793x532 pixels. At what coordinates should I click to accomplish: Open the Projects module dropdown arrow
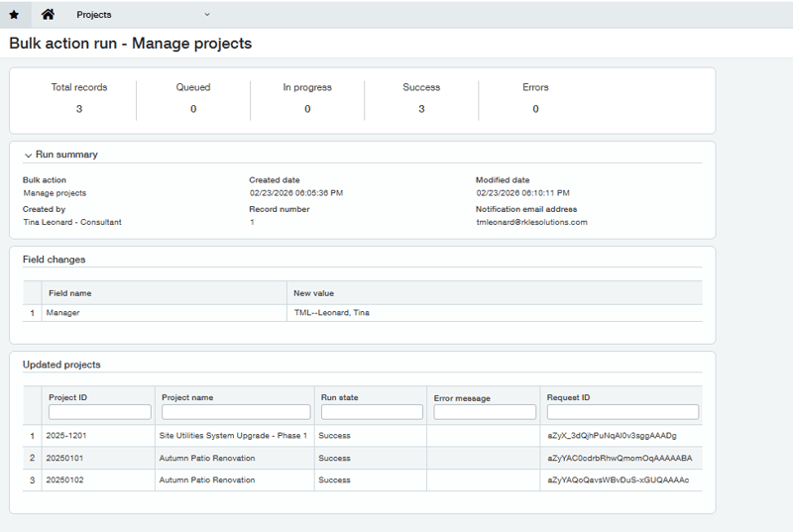point(207,15)
